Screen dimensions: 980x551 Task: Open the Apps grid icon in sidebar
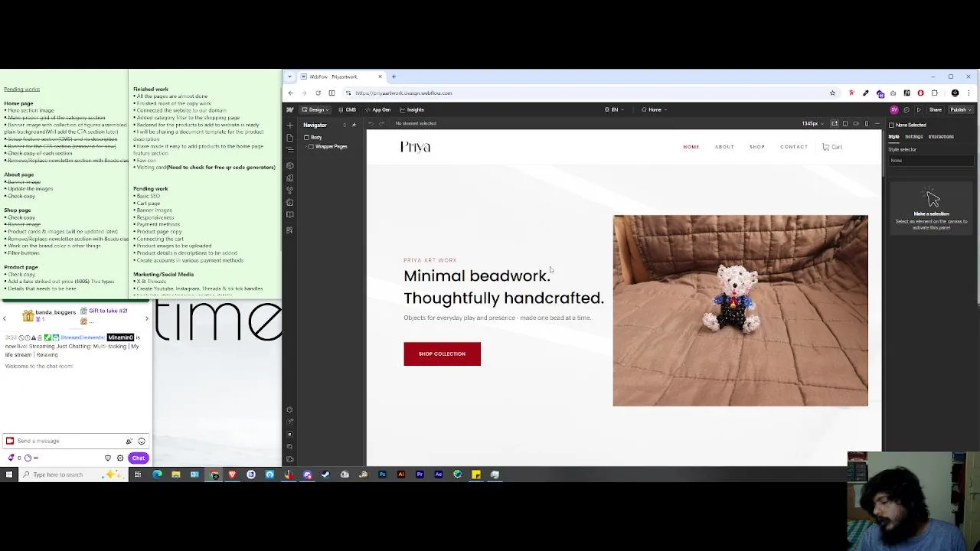pos(289,230)
